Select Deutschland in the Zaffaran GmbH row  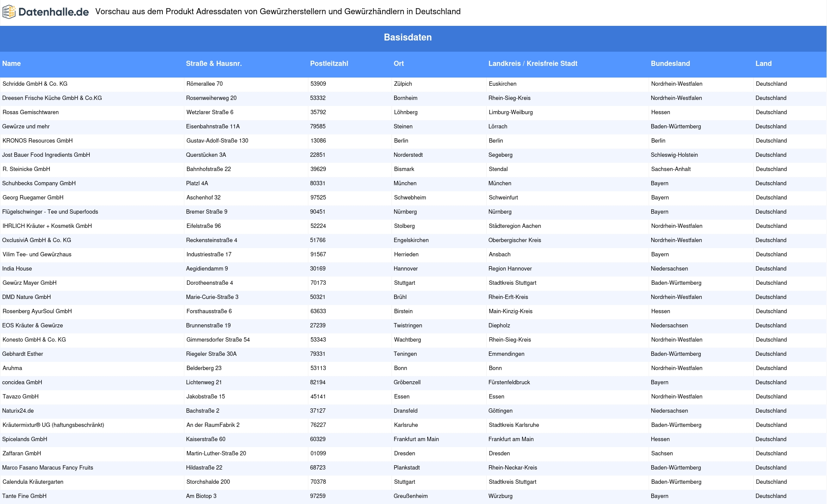click(771, 454)
